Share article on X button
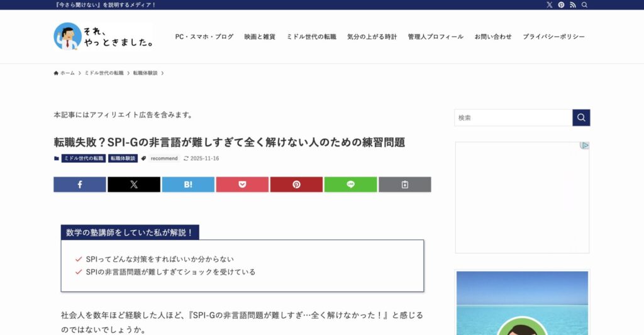 [x=134, y=184]
